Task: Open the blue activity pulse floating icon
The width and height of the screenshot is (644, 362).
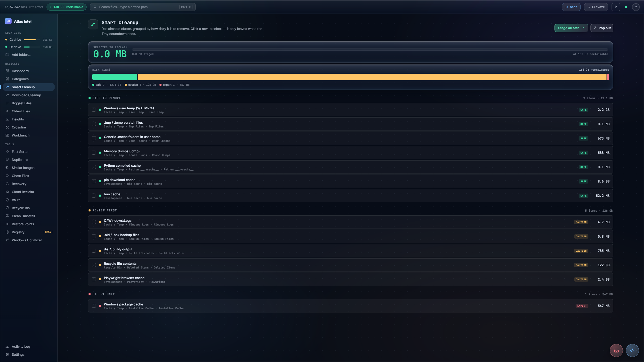Action: click(x=632, y=350)
